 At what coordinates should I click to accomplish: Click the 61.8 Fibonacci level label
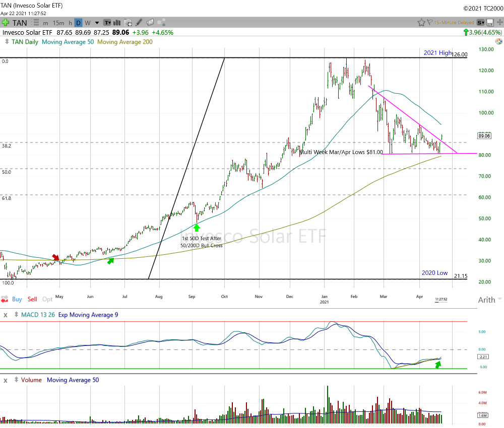coord(7,198)
